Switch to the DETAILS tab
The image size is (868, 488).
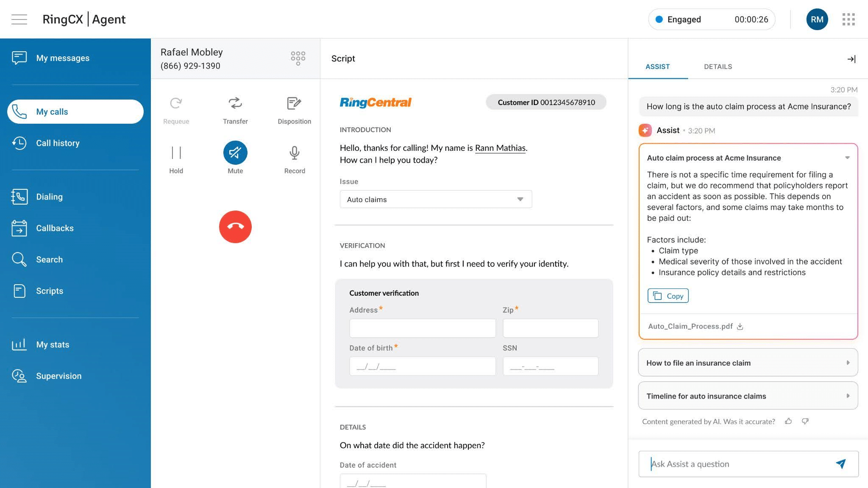pyautogui.click(x=718, y=67)
